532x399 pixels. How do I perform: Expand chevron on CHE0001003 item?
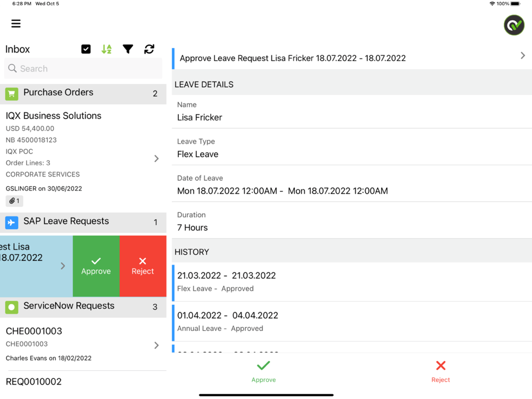click(x=156, y=345)
